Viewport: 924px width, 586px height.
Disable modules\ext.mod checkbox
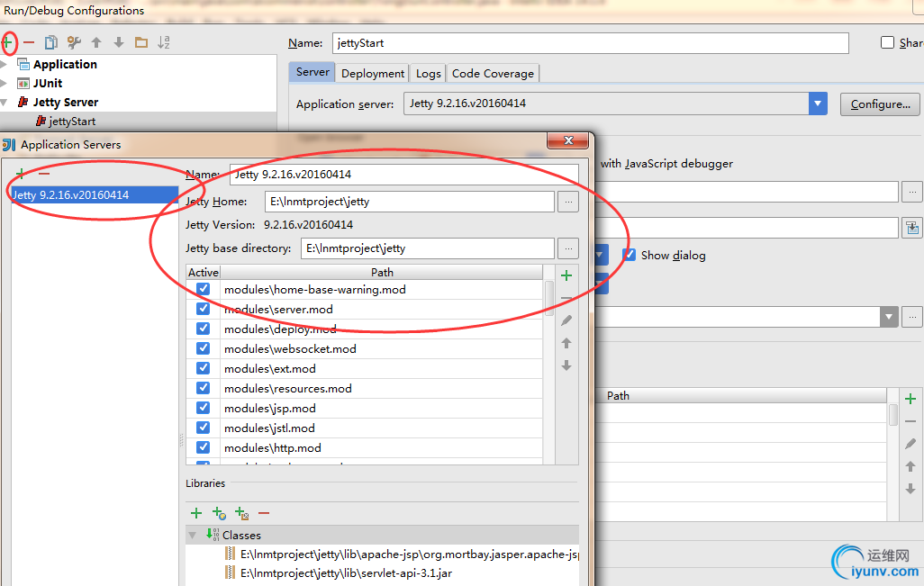point(204,368)
